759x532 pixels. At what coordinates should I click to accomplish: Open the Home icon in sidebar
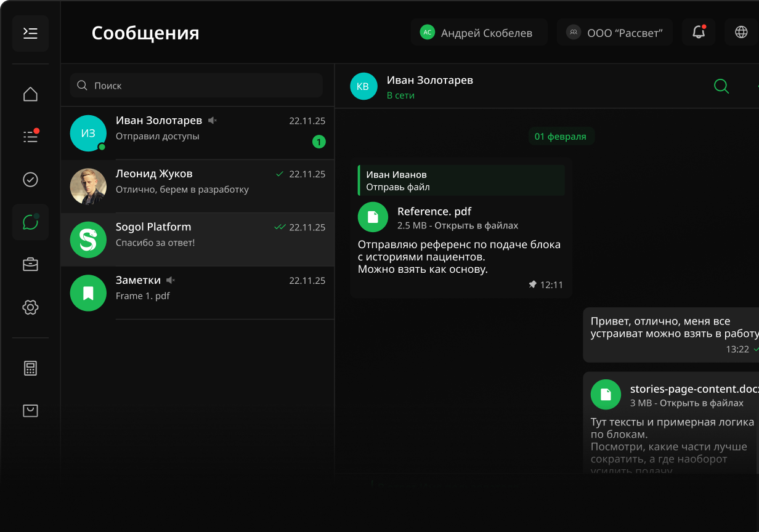(x=30, y=94)
